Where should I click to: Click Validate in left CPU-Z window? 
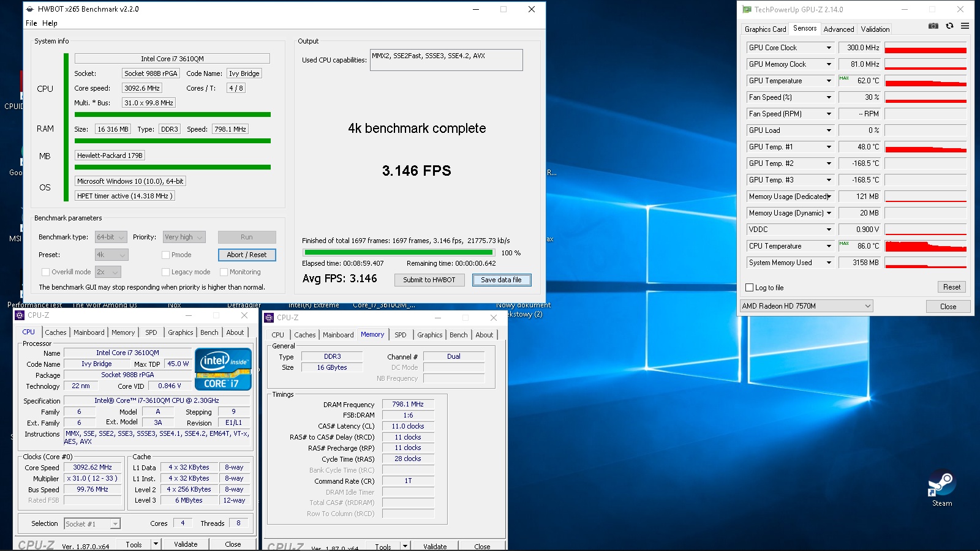(x=186, y=544)
